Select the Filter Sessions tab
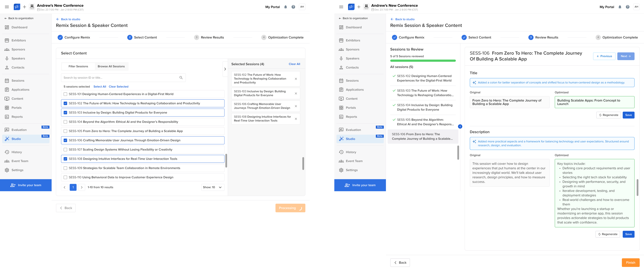 tap(78, 66)
